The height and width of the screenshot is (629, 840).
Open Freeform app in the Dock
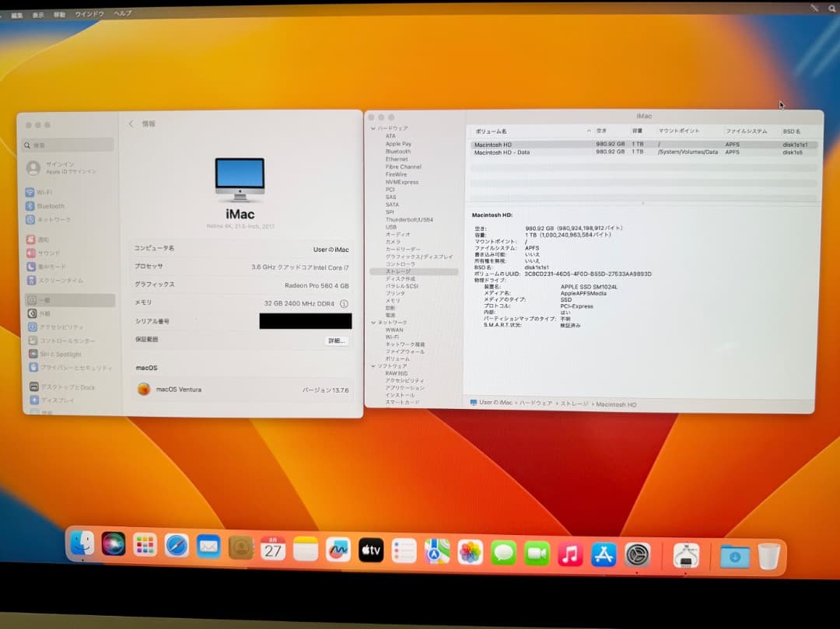pyautogui.click(x=338, y=550)
